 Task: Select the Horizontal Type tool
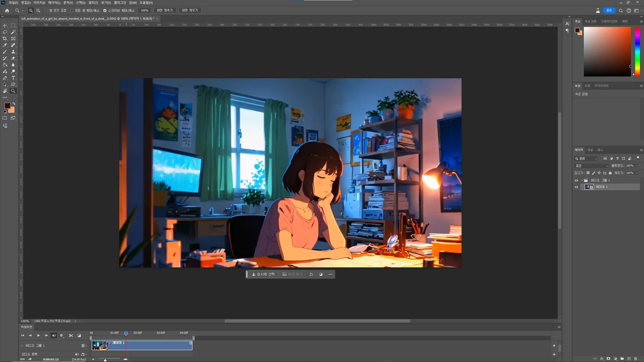(x=13, y=78)
